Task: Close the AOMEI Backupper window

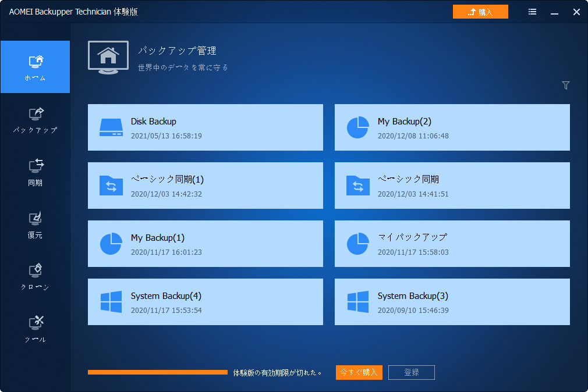Action: point(577,12)
